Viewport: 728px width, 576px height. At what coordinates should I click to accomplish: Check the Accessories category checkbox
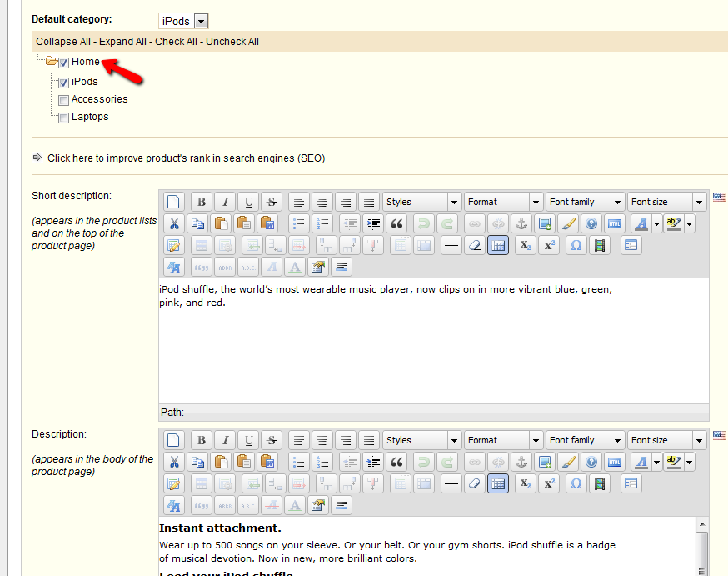tap(63, 100)
